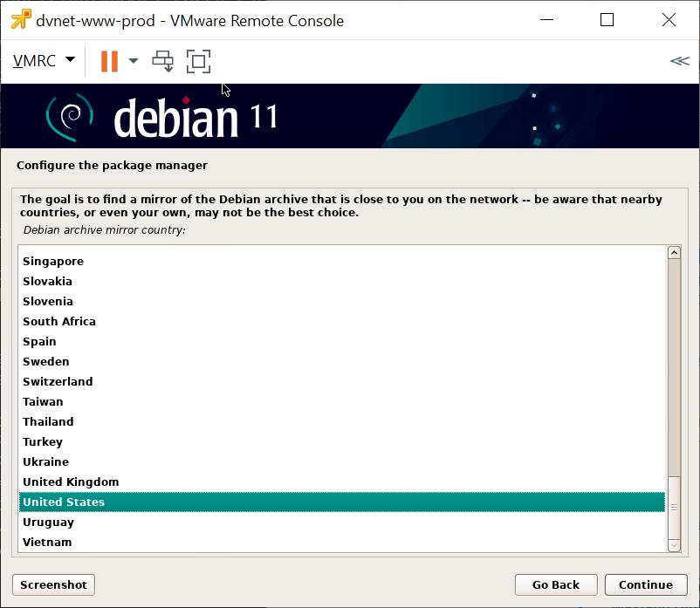Choose United Kingdom from the country list
Viewport: 700px width, 608px height.
click(x=71, y=482)
